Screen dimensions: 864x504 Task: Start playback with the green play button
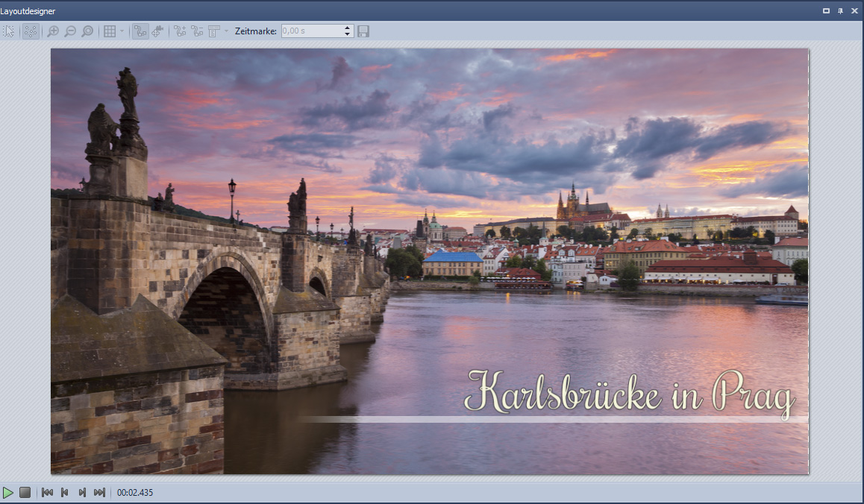click(x=8, y=493)
